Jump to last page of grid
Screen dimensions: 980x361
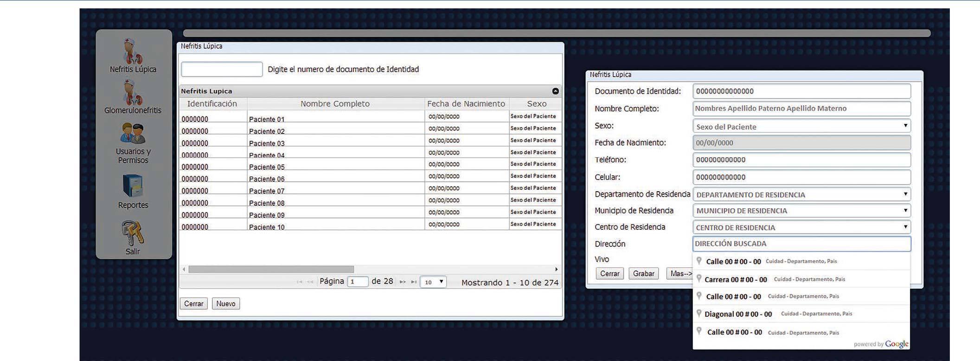point(414,282)
